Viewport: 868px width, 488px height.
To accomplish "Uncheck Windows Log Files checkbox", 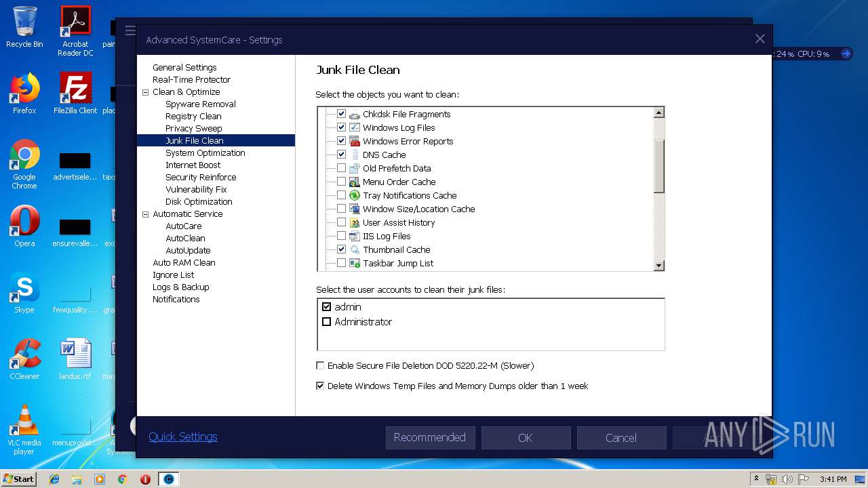I will (x=342, y=127).
